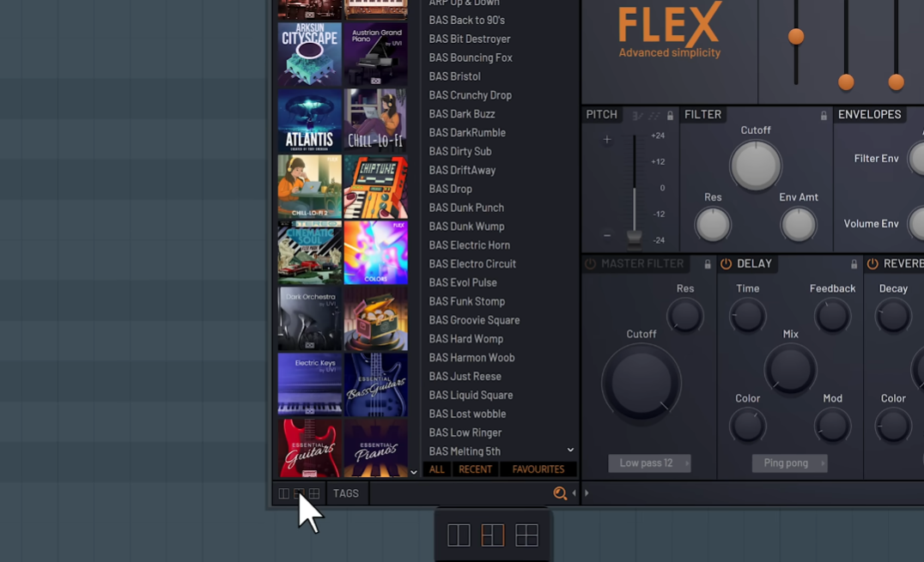Image resolution: width=924 pixels, height=562 pixels.
Task: Select preset BAS Melting 5th
Action: tap(465, 451)
